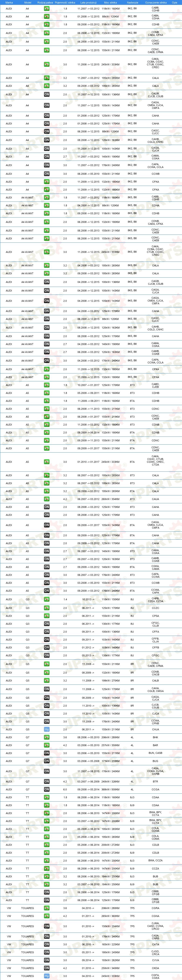Select the 260kW / 354KM power cell
Screen dimensions: 182x980
110,499
